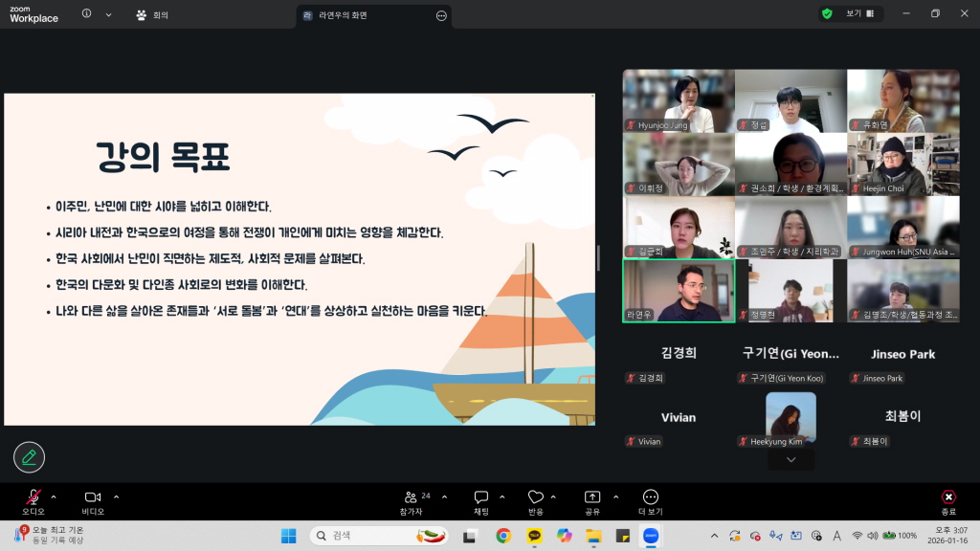Click the Windows 검색 search box
Image resolution: width=980 pixels, height=551 pixels.
[373, 536]
